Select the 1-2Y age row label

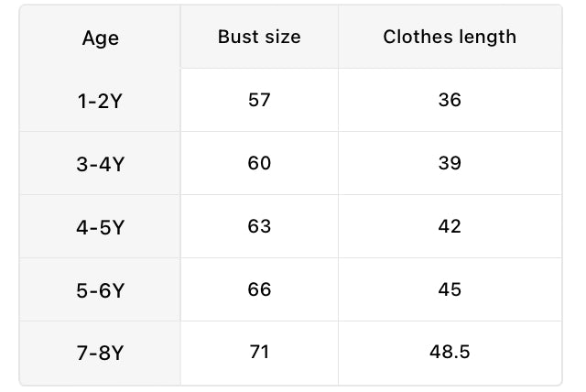101,101
